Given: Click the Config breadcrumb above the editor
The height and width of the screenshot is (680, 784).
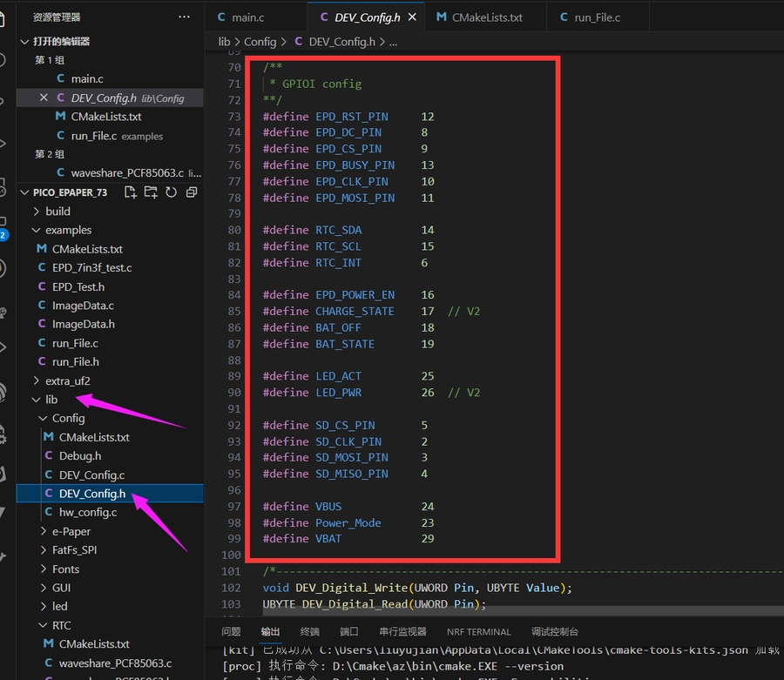Looking at the screenshot, I should coord(260,42).
